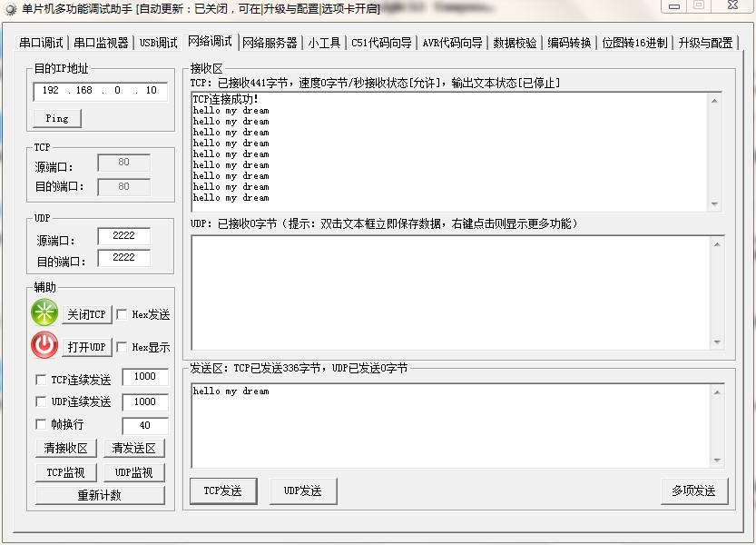Click the red UDP power icon
The width and height of the screenshot is (756, 545).
pos(43,345)
